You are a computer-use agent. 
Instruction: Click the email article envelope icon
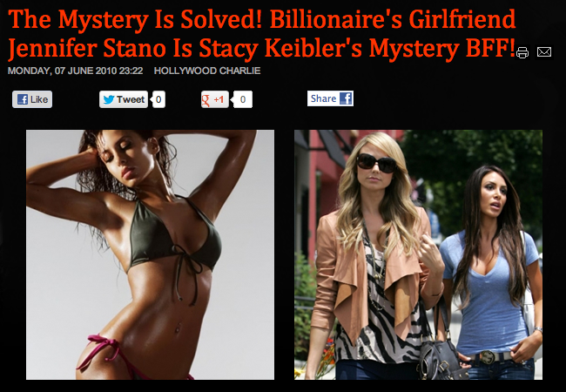[544, 52]
